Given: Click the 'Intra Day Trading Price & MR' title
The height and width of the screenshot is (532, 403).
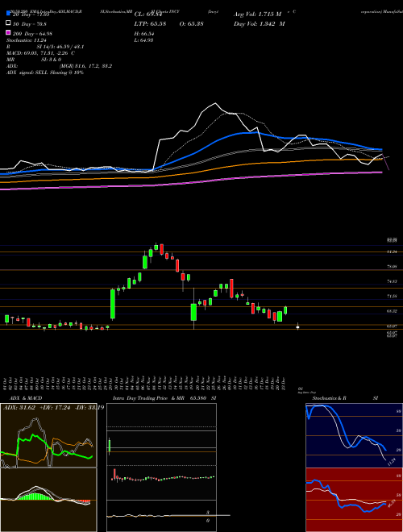Looking at the screenshot, I should 148,398.
